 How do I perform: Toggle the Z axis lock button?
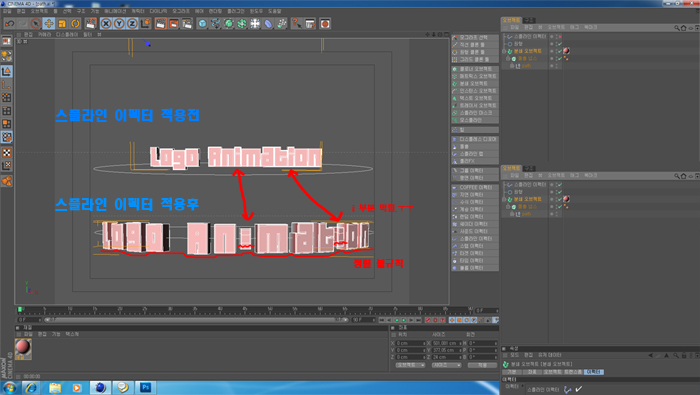(132, 24)
